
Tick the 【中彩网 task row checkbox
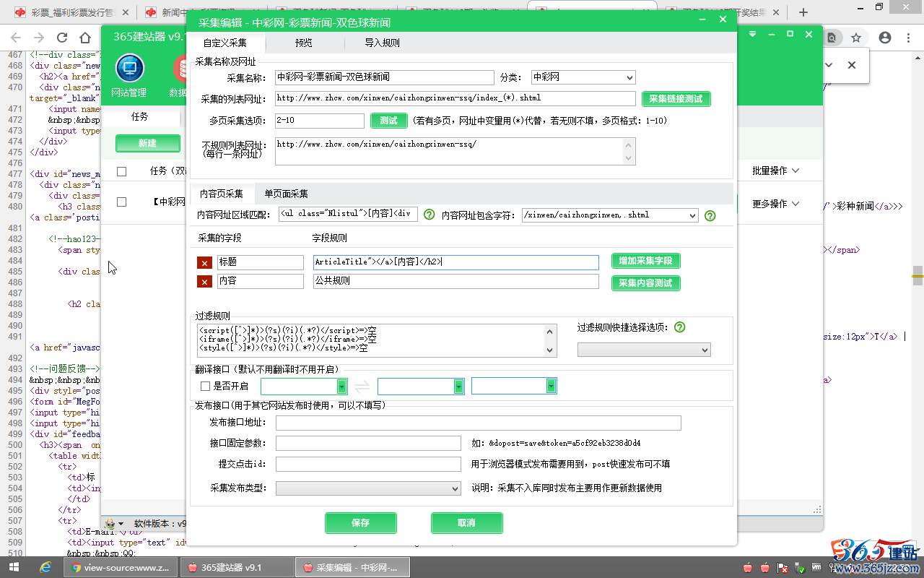121,202
